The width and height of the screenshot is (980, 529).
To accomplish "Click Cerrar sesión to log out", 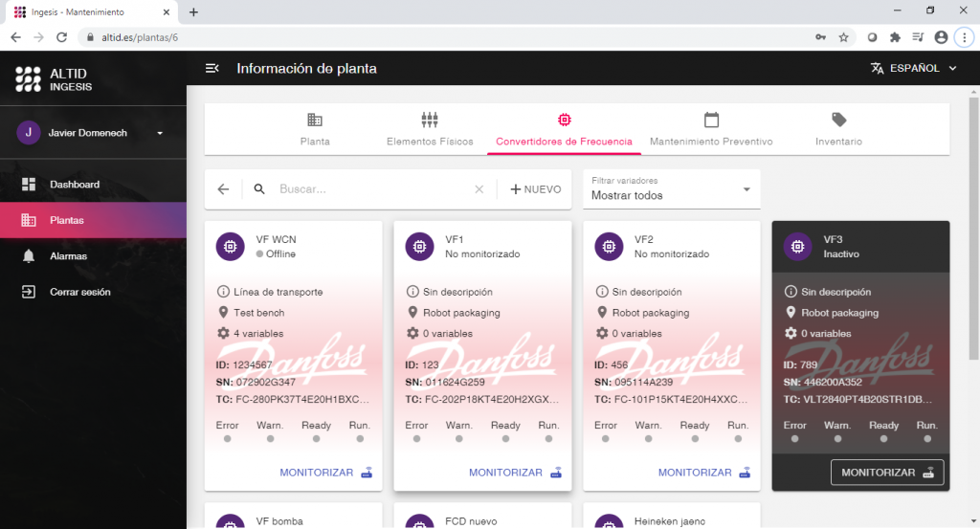I will [79, 292].
